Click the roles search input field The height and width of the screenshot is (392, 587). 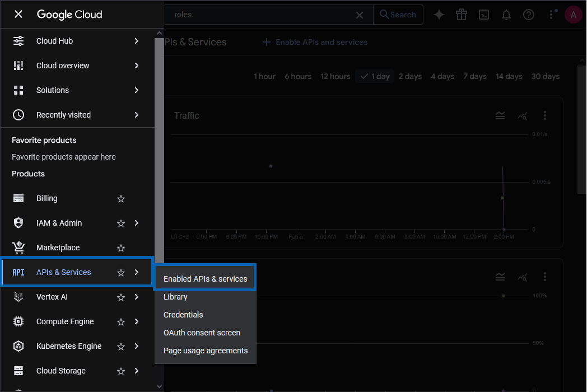(x=263, y=15)
